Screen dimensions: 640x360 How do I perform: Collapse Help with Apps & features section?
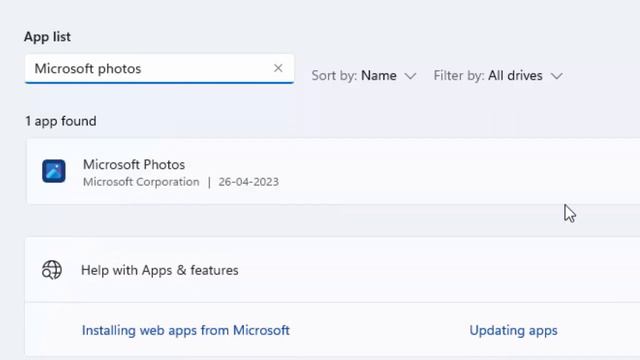pyautogui.click(x=332, y=270)
